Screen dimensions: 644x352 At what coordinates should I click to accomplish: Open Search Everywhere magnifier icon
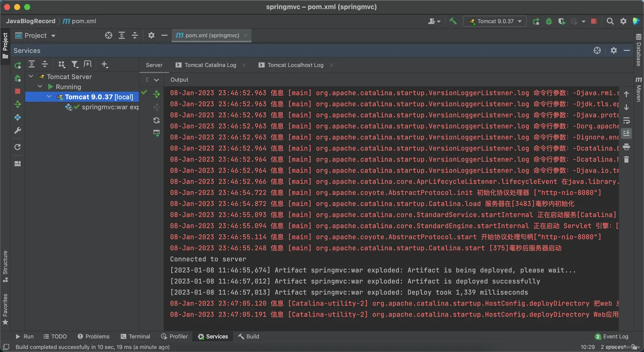click(x=610, y=21)
